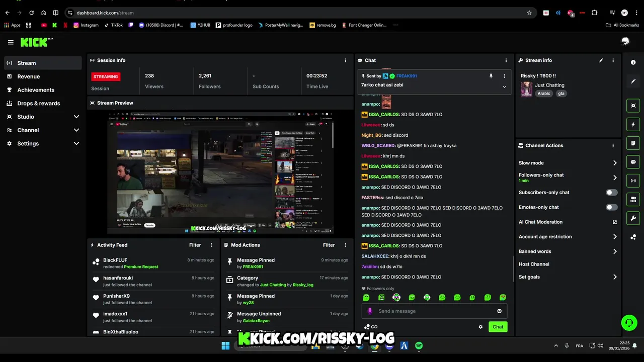This screenshot has height=362, width=644.
Task: Expand the Channel sidebar section
Action: click(76, 130)
